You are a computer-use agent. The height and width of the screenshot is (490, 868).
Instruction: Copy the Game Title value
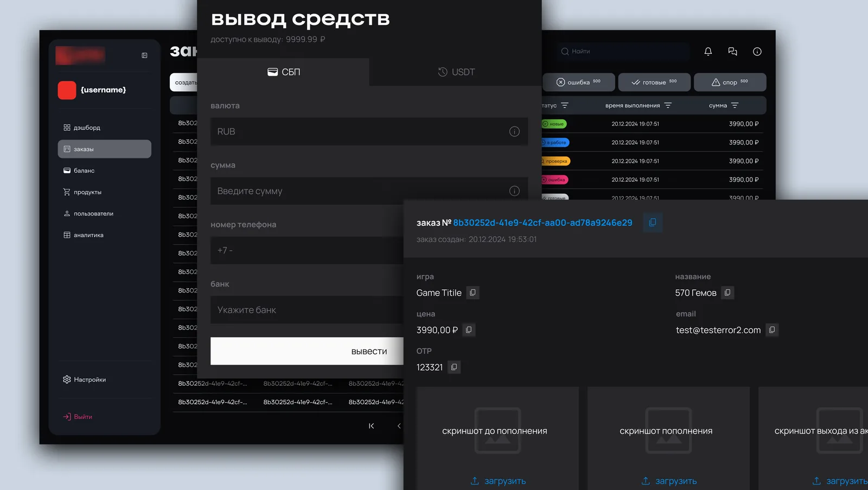pos(473,292)
